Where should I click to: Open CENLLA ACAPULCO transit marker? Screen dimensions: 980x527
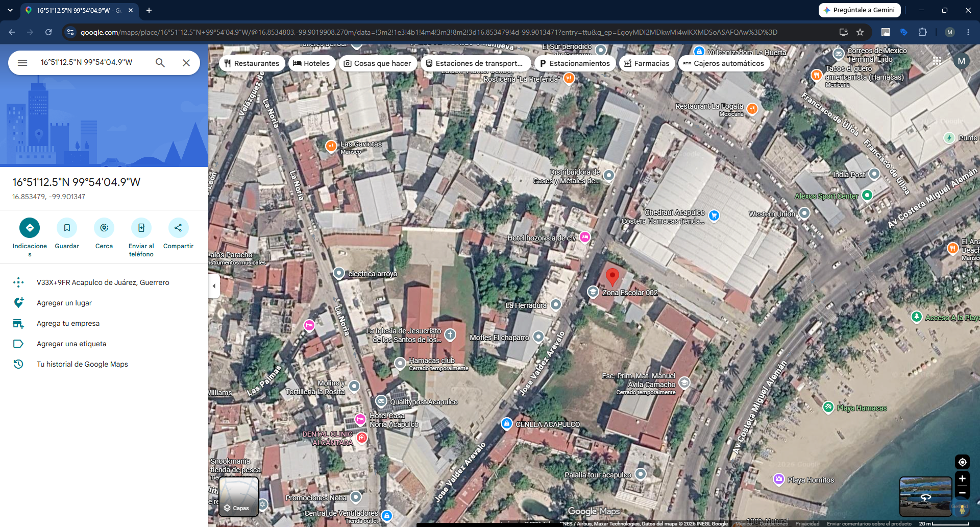coord(506,424)
